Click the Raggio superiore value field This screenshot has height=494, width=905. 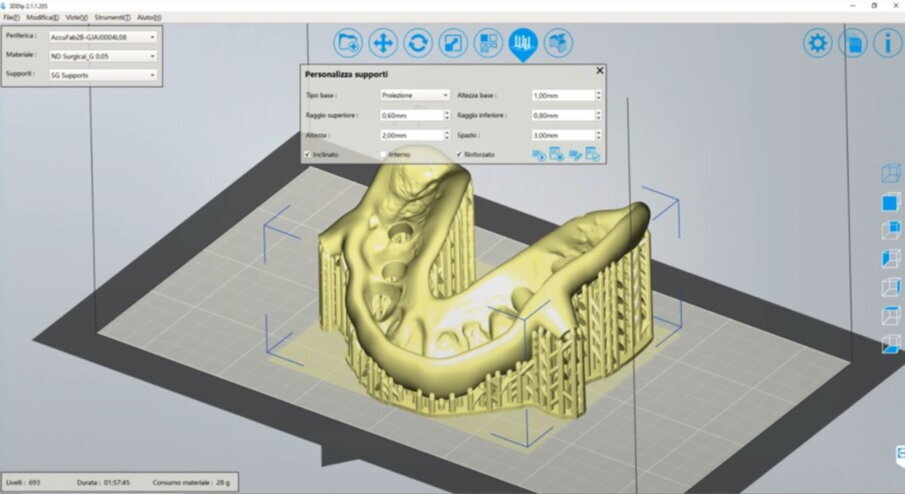point(410,115)
